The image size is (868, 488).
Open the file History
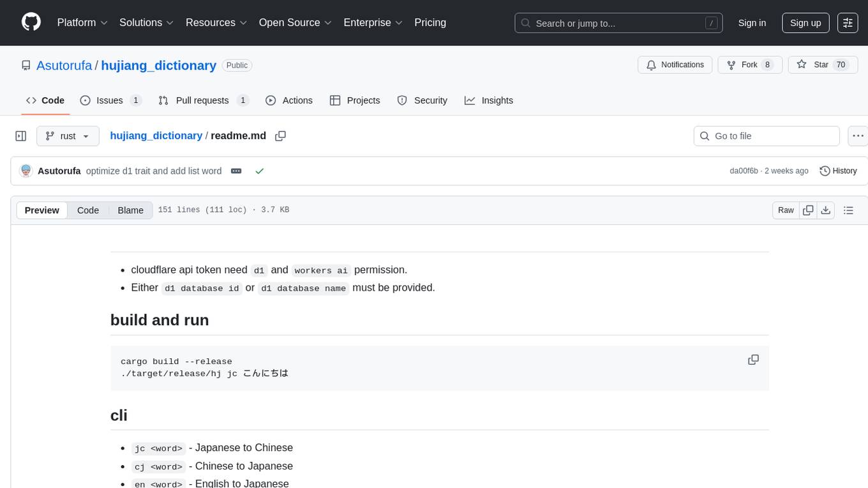[x=838, y=171]
